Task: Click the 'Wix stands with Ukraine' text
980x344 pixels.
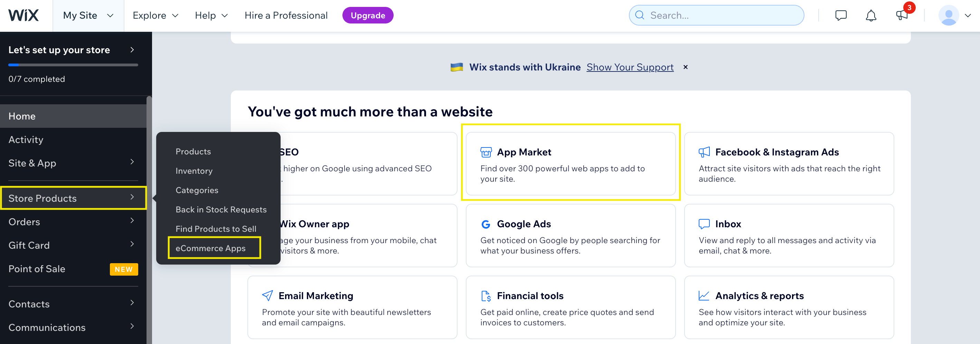Action: [525, 67]
